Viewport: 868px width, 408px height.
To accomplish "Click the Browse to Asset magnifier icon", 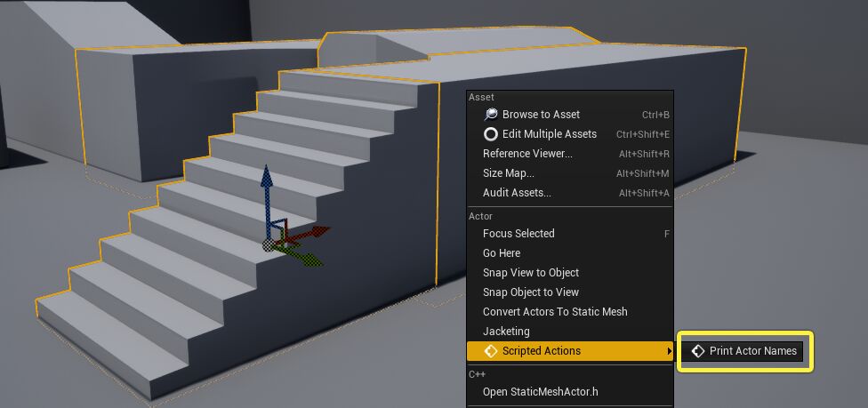I will [x=490, y=115].
